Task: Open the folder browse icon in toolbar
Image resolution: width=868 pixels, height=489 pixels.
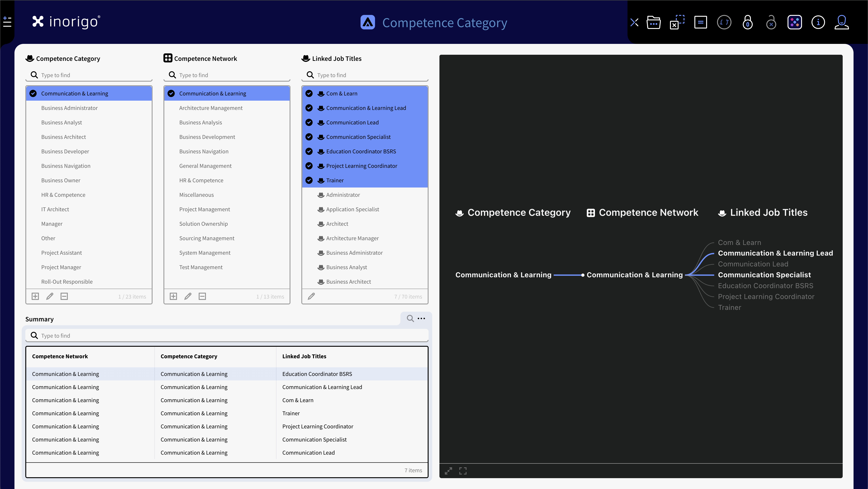Action: [653, 23]
